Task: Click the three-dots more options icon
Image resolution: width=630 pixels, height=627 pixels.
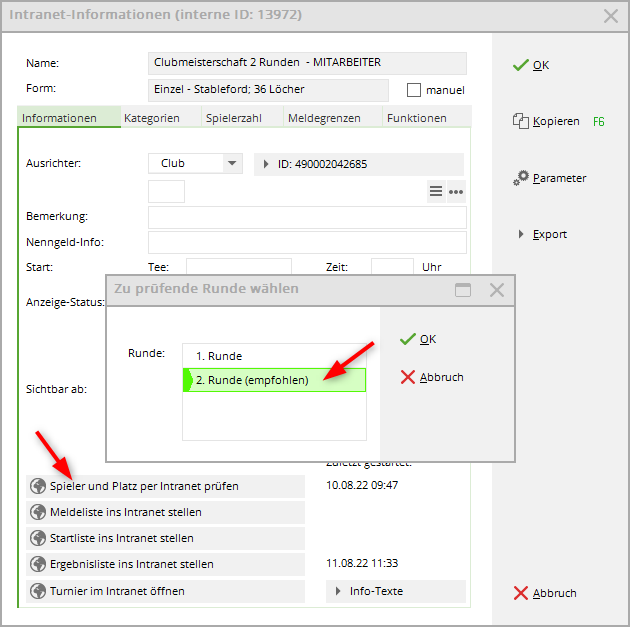Action: (x=456, y=191)
